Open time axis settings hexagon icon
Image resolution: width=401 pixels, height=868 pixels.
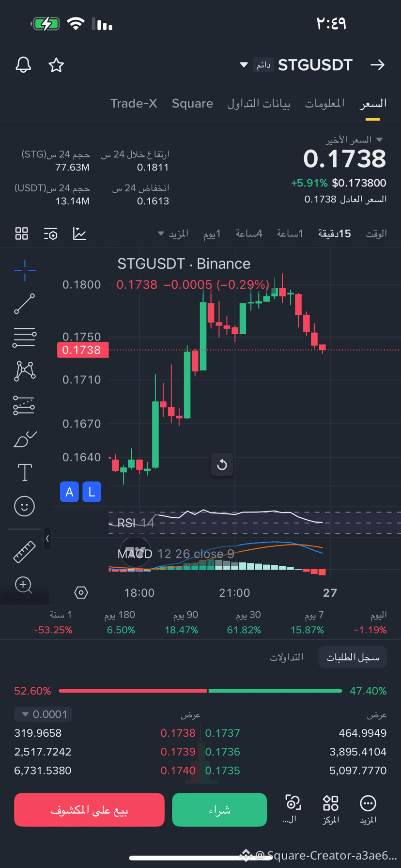coord(81,592)
